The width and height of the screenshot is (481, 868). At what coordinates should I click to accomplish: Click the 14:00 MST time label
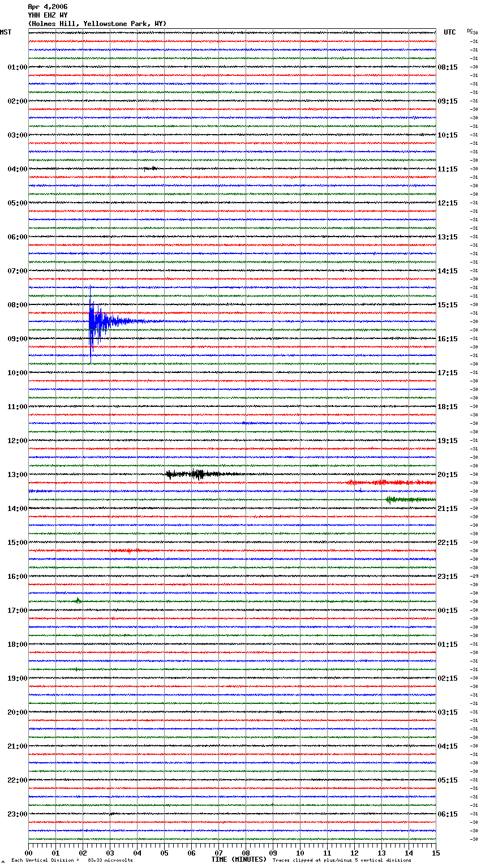tap(18, 509)
